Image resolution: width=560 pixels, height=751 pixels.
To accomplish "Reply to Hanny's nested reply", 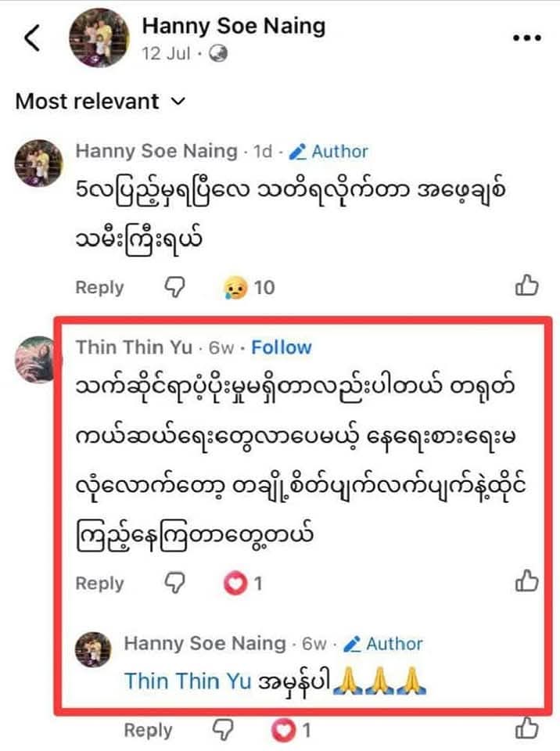I will point(148,730).
